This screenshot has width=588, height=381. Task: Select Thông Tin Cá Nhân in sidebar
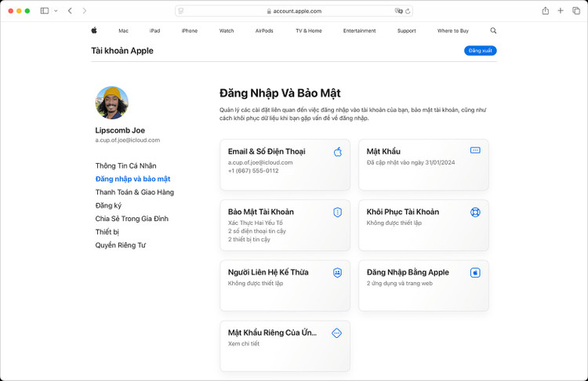(125, 165)
